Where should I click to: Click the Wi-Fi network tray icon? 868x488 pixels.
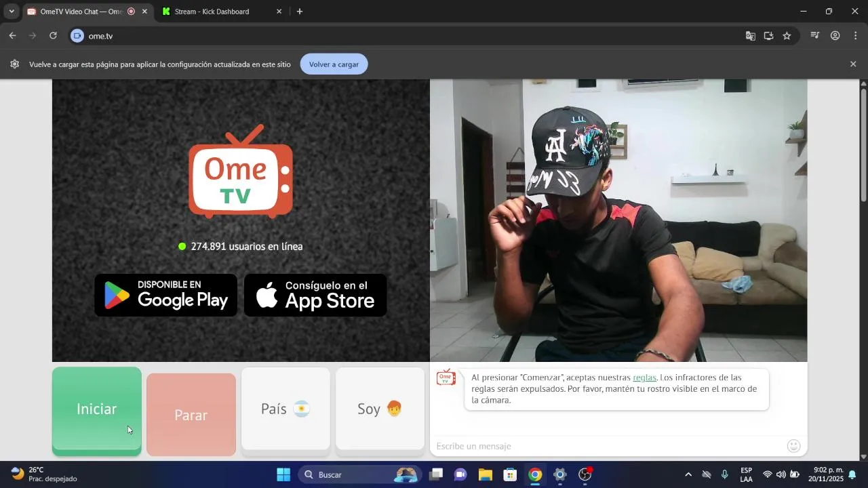[x=767, y=474]
